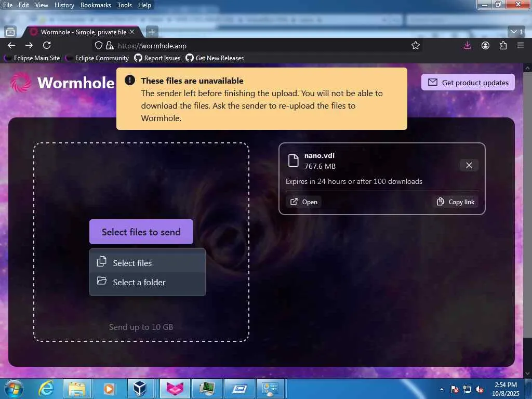Click the warning exclamation icon in alert
Viewport: 532px width, 399px height.
pos(129,80)
